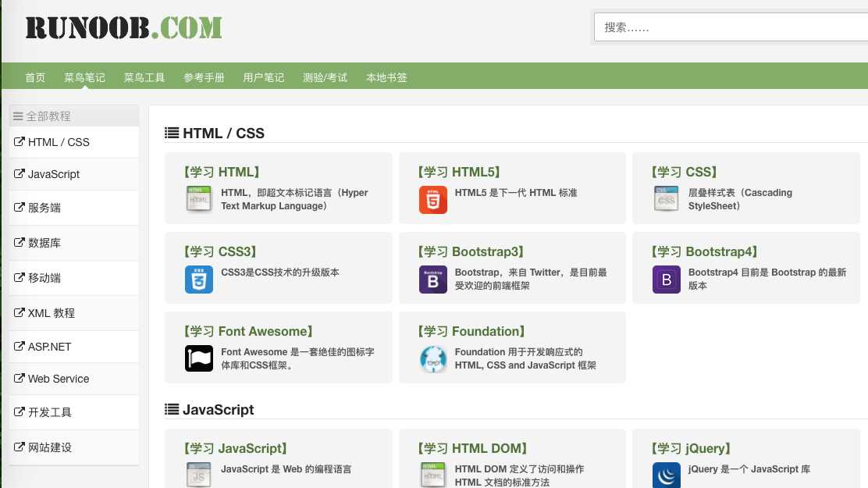Open the 【学习 JavaScript】 tutorial link
Image resolution: width=868 pixels, height=488 pixels.
(x=235, y=448)
